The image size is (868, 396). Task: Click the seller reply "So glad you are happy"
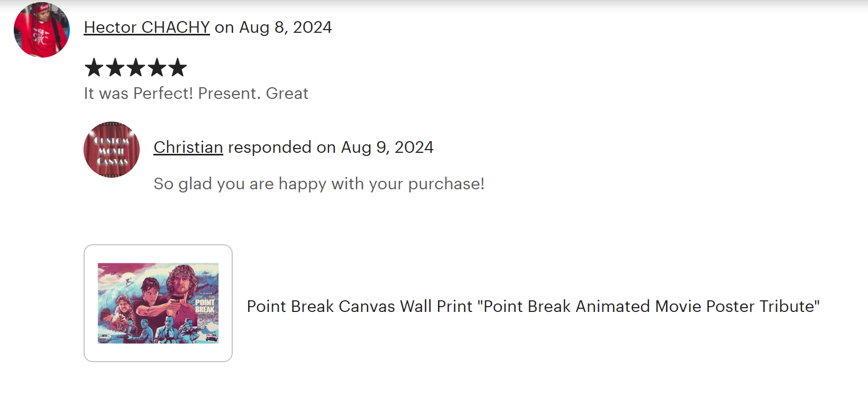coord(318,183)
